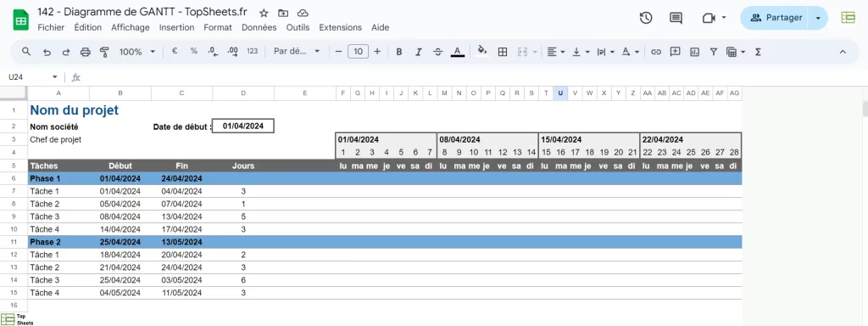This screenshot has width=868, height=326.
Task: Apply percent number format
Action: click(194, 51)
